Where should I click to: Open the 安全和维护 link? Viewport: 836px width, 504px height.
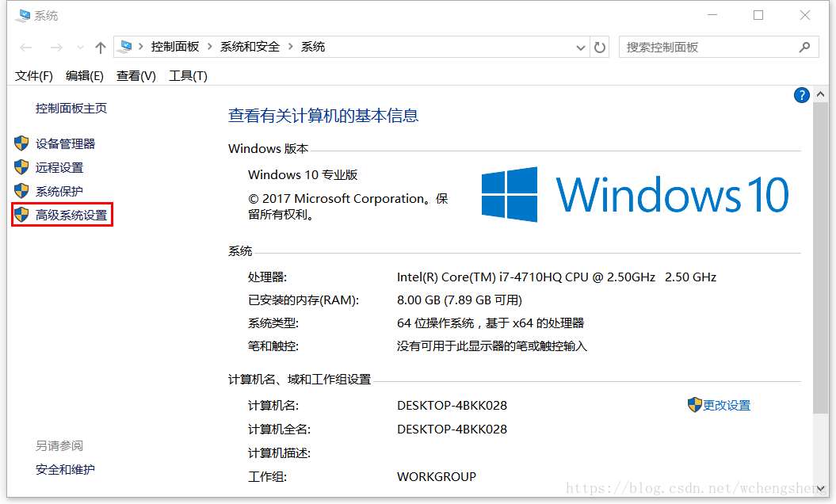coord(65,469)
